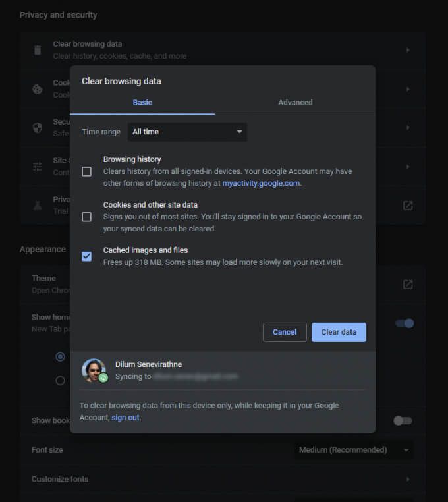Open the Time range dropdown
The image size is (448, 502).
[x=187, y=132]
